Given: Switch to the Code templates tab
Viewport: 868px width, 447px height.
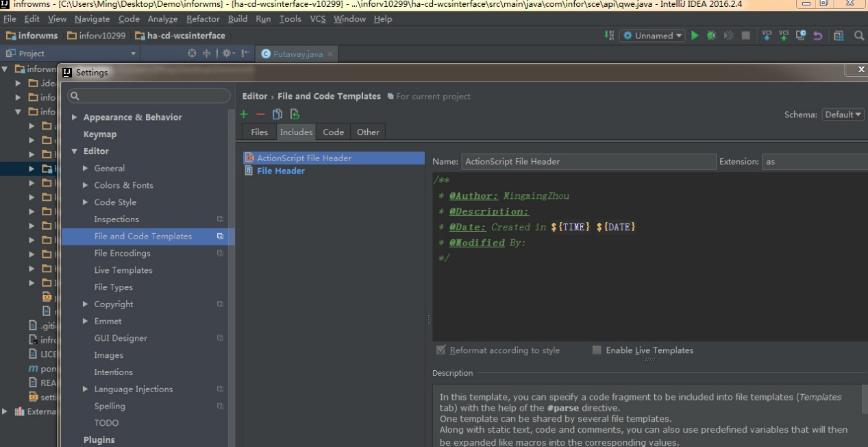Looking at the screenshot, I should tap(334, 132).
